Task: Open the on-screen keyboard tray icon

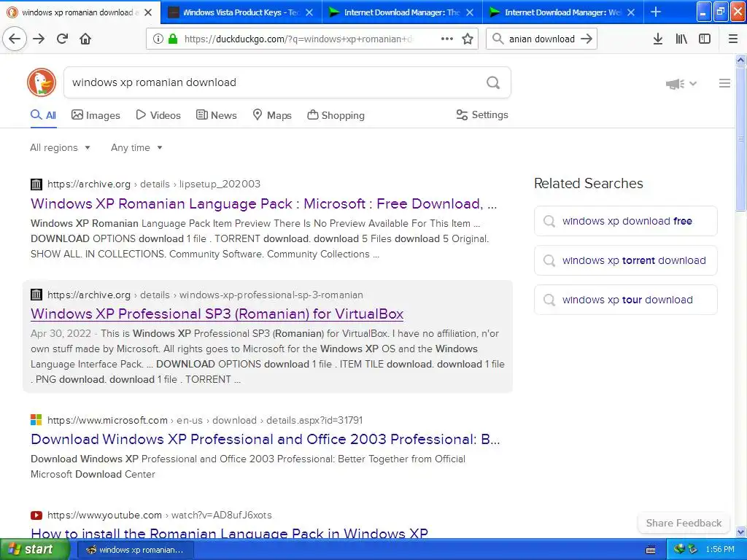Action: pyautogui.click(x=651, y=550)
